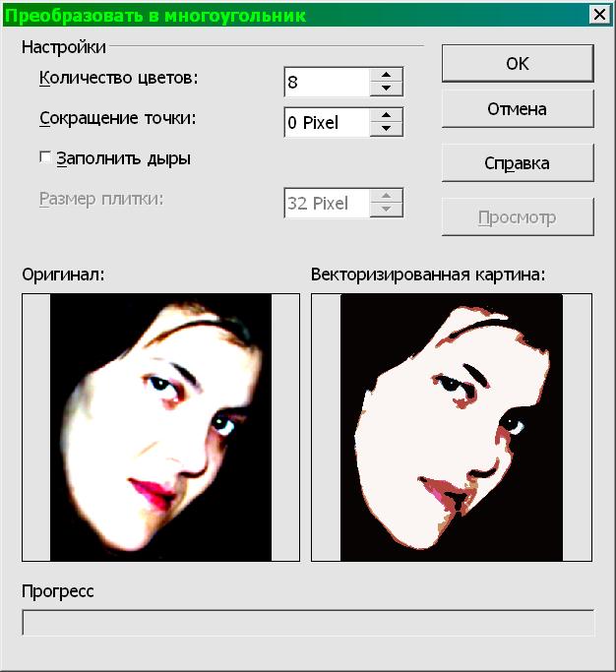616x672 pixels.
Task: Click the Оригинал preview image
Action: pyautogui.click(x=160, y=428)
